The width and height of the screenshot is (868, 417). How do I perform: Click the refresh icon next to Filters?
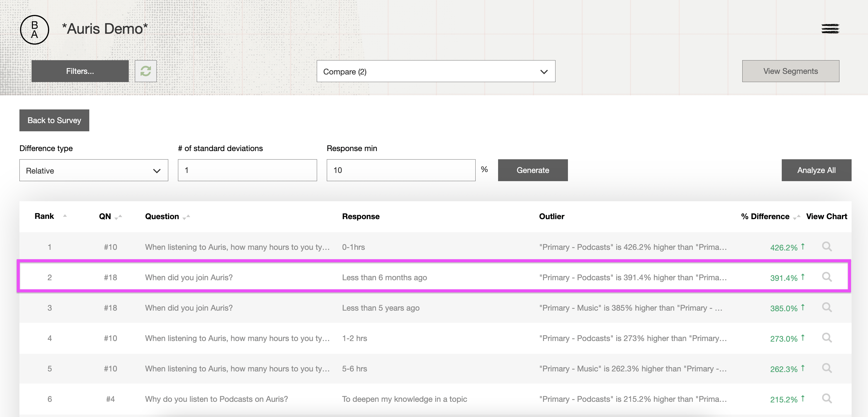coord(145,71)
